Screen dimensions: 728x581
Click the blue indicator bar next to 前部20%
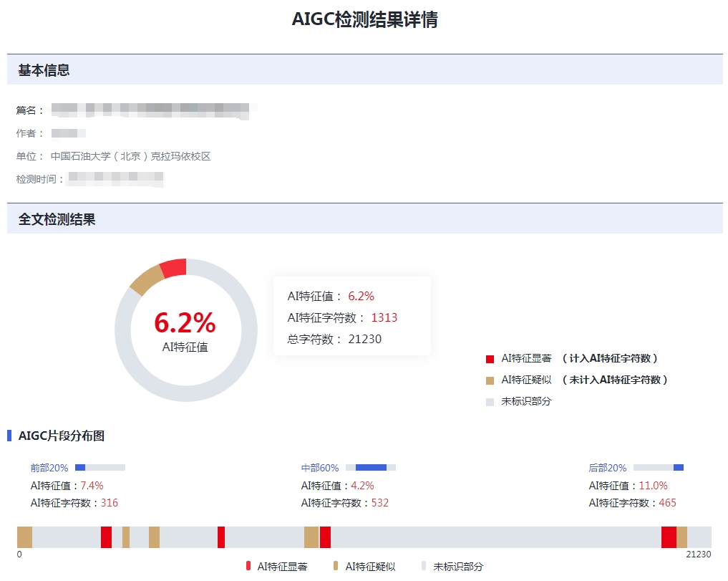80,468
